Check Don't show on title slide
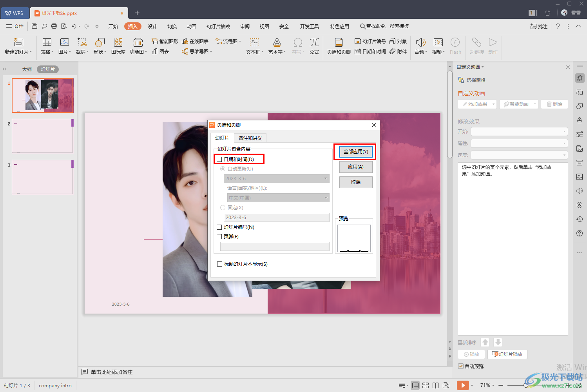587x392 pixels. coord(219,264)
